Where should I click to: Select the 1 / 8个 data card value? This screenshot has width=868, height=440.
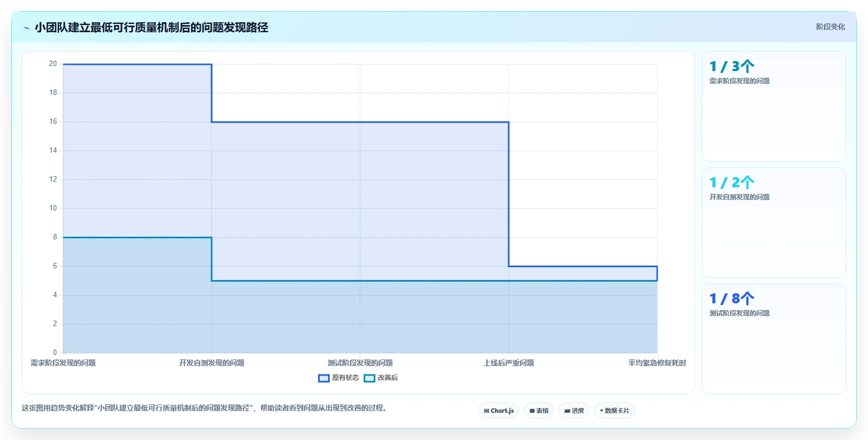tap(732, 299)
